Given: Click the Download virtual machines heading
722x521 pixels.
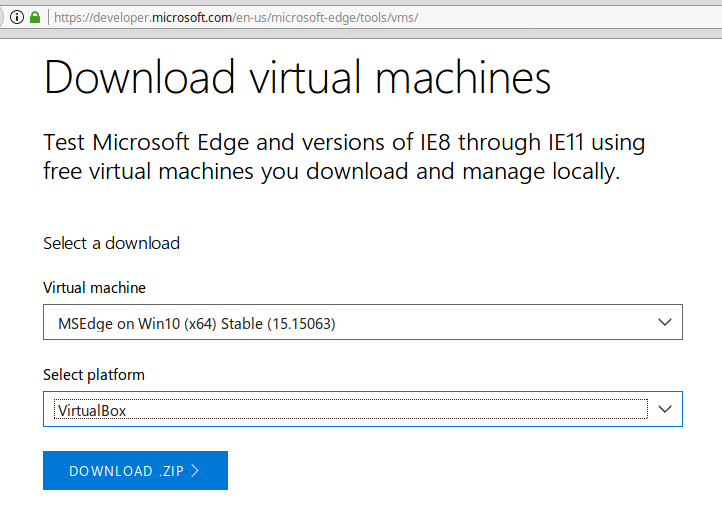Looking at the screenshot, I should pyautogui.click(x=297, y=77).
